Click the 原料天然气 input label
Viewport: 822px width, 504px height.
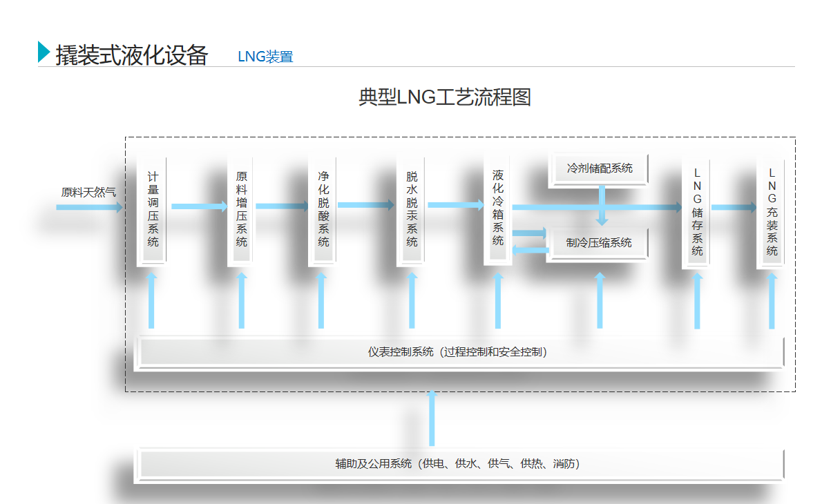(x=89, y=192)
